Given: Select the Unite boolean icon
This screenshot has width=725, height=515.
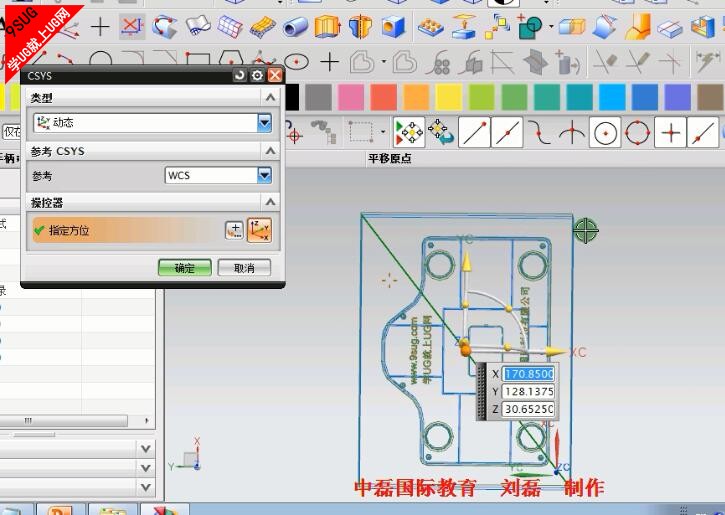Looking at the screenshot, I should (x=530, y=26).
